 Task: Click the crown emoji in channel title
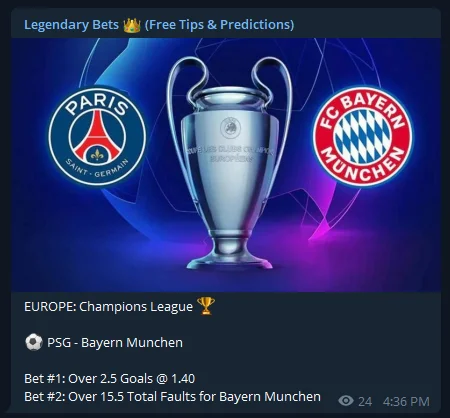pyautogui.click(x=132, y=25)
